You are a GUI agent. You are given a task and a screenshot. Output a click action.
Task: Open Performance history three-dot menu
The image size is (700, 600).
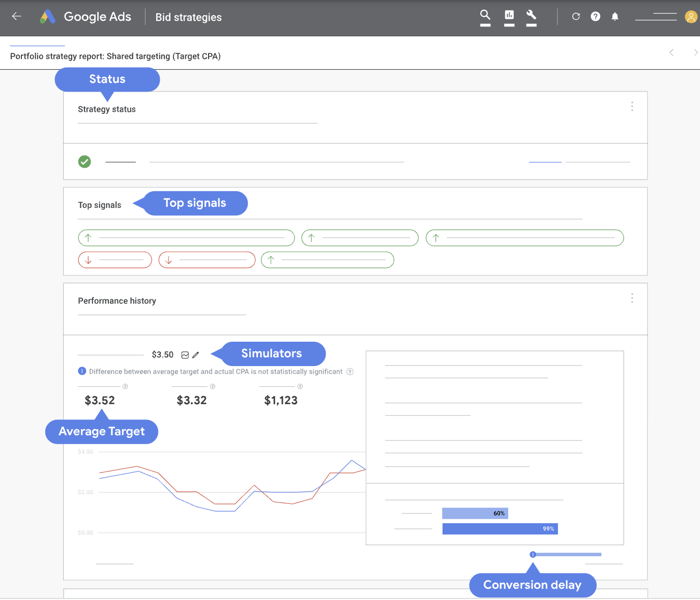(632, 298)
